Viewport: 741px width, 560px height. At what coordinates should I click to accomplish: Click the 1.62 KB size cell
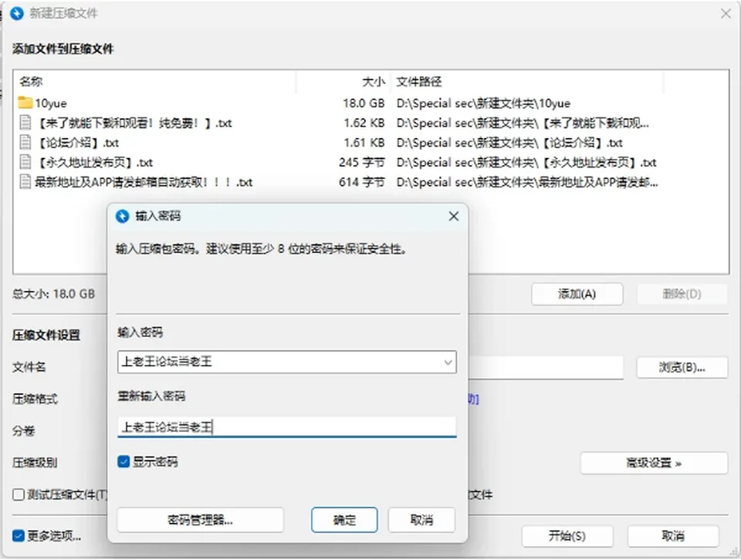point(364,123)
